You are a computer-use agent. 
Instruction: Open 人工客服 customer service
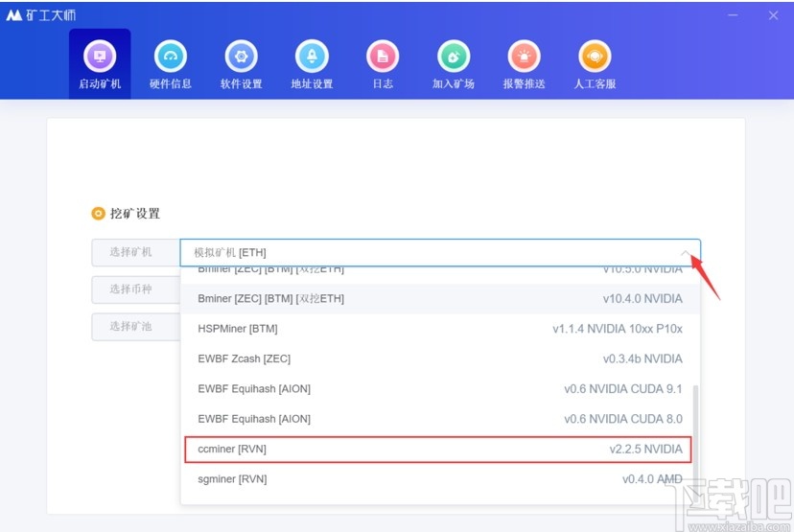(595, 65)
